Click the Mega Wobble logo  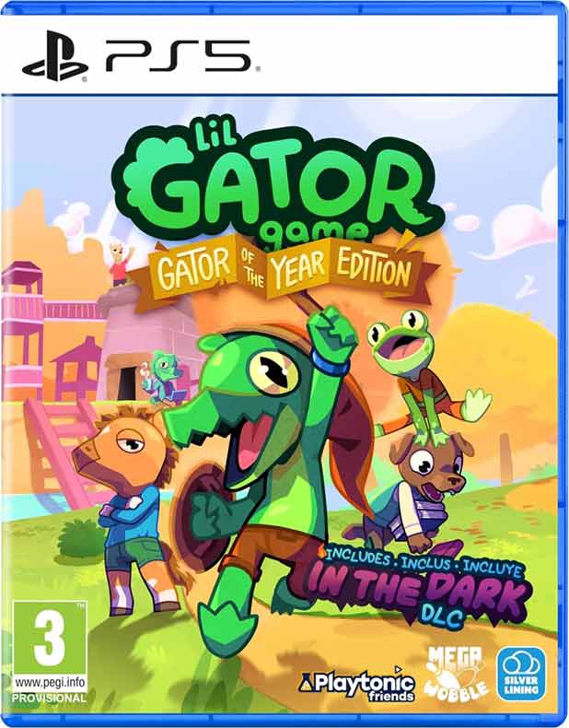(x=457, y=674)
